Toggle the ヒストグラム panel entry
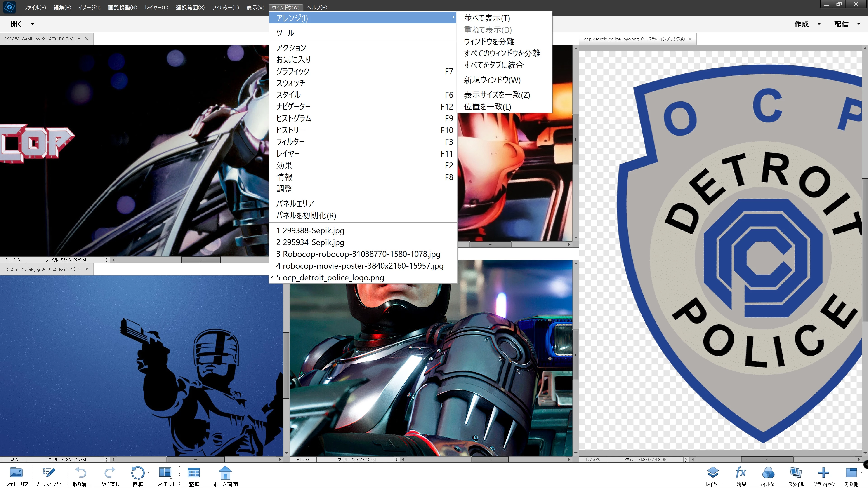This screenshot has height=488, width=868. tap(293, 118)
